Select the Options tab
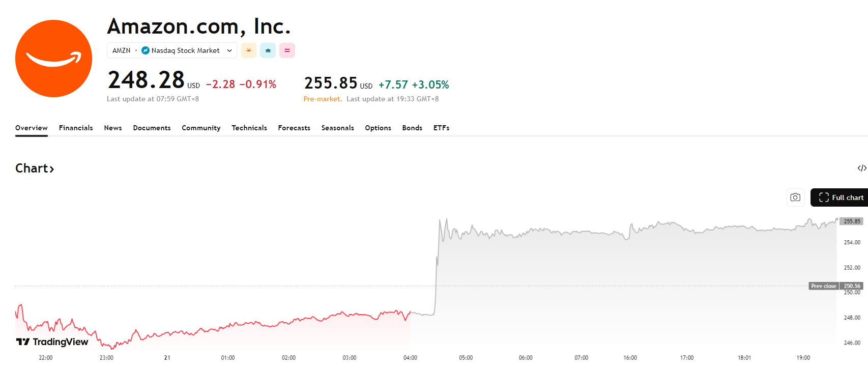The height and width of the screenshot is (369, 868). (378, 128)
